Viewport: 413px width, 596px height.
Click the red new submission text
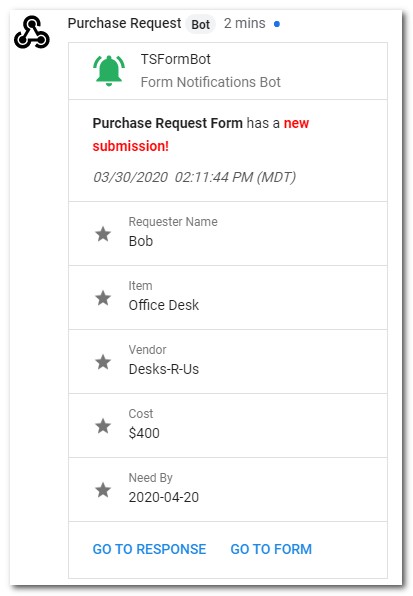coord(201,135)
